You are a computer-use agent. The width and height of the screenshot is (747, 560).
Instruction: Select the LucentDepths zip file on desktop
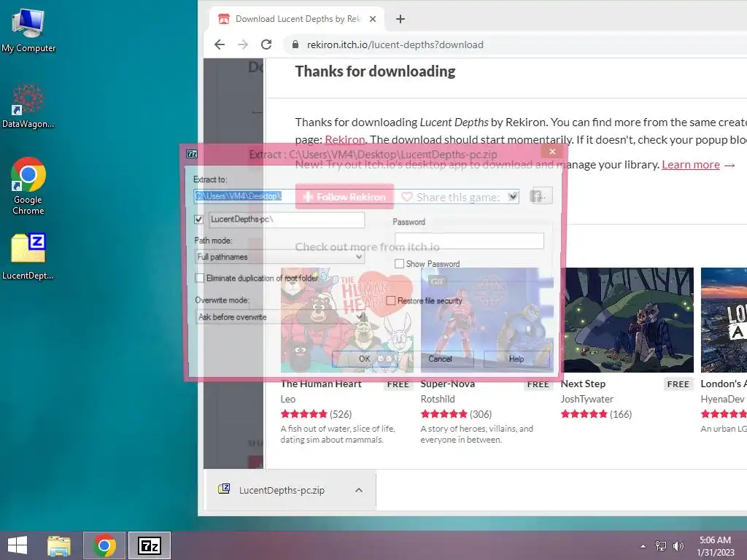click(28, 257)
